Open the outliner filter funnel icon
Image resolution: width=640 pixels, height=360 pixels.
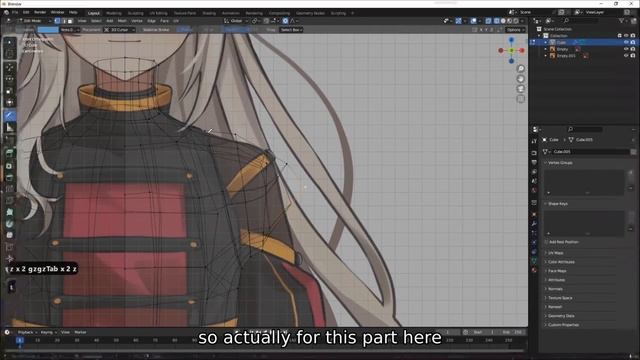[622, 21]
